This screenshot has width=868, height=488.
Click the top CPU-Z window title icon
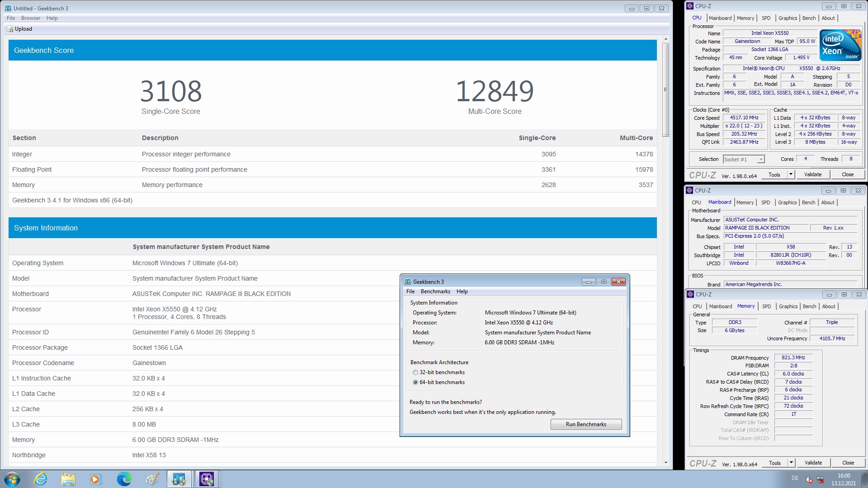(690, 6)
